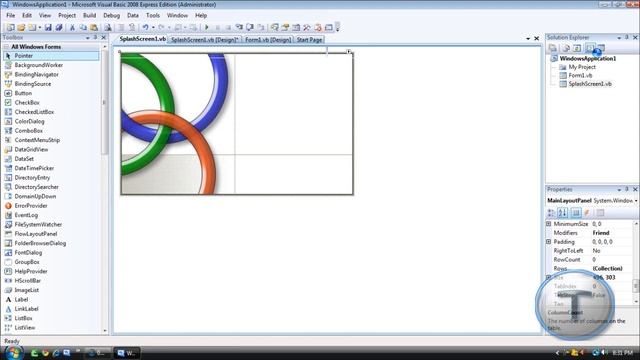
Task: Open the Tools menu
Action: tap(153, 15)
